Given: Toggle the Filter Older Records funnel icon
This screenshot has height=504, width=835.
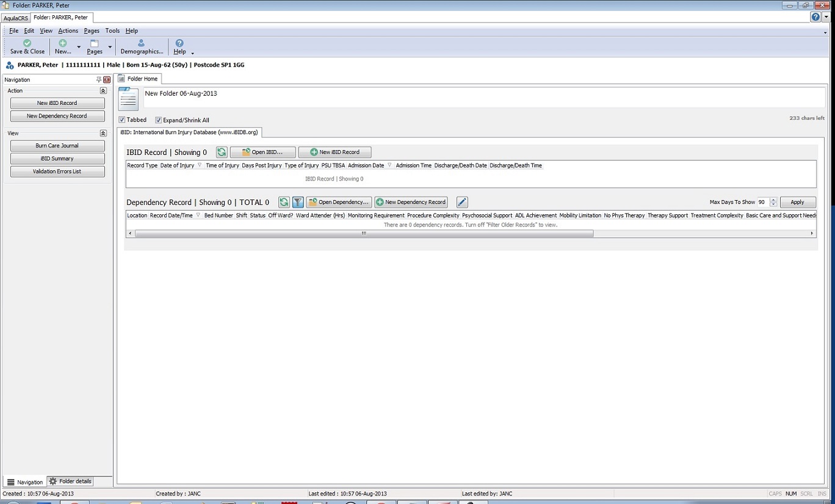Looking at the screenshot, I should (298, 203).
